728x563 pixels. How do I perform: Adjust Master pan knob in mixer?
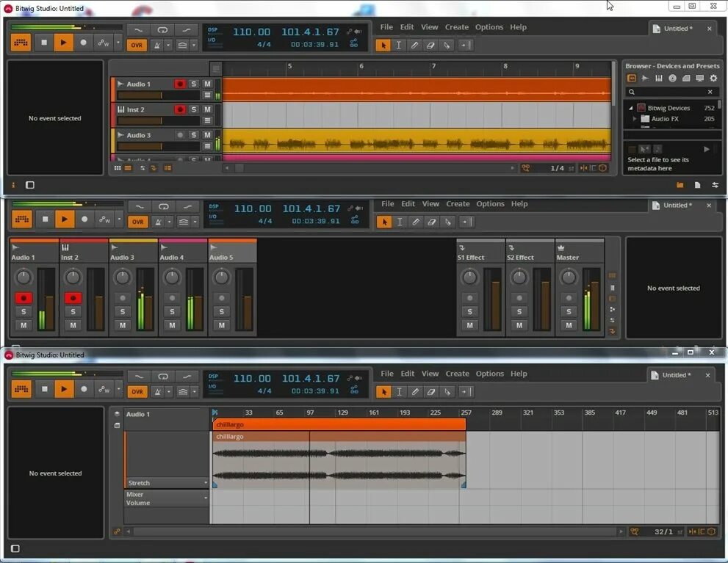(569, 277)
